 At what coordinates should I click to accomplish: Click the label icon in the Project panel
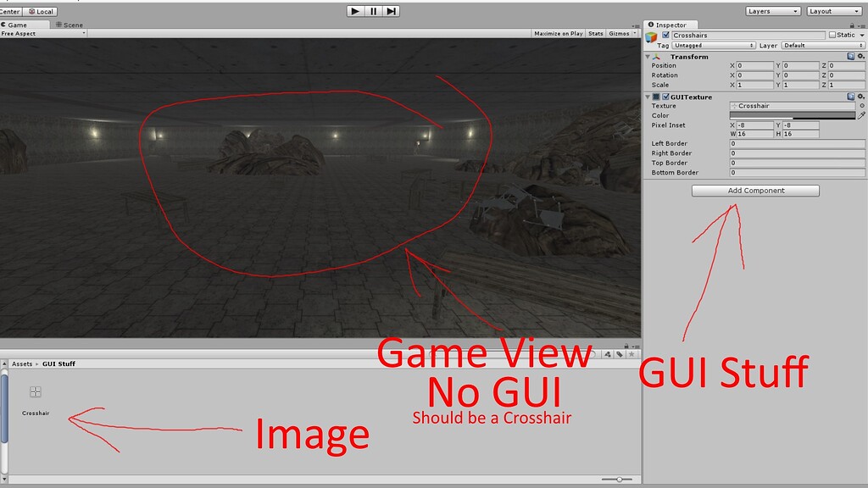tap(618, 355)
